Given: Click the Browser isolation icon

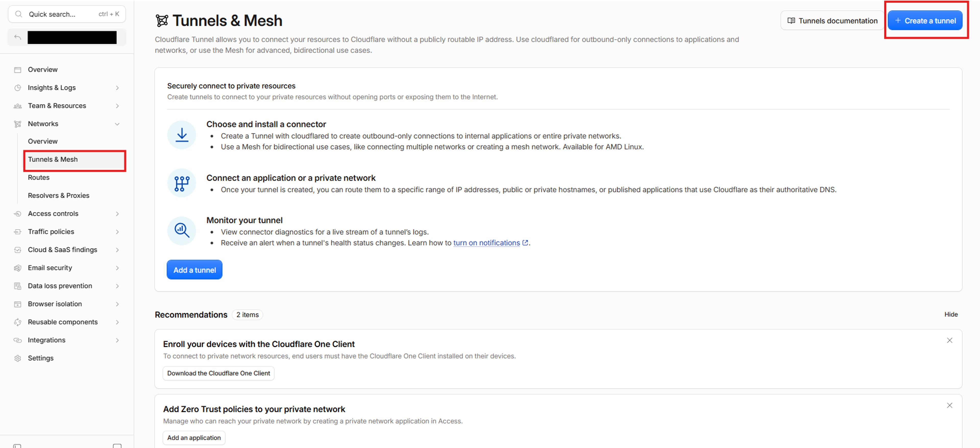Looking at the screenshot, I should [18, 304].
